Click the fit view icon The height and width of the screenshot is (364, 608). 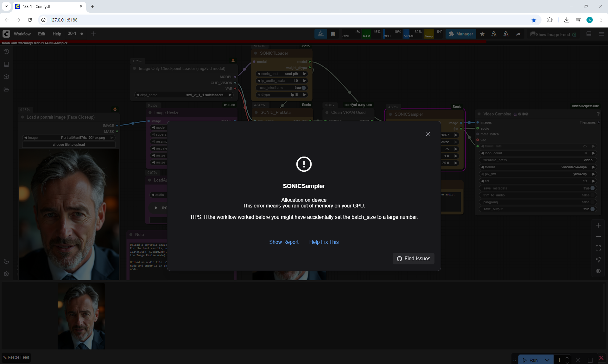coord(598,248)
